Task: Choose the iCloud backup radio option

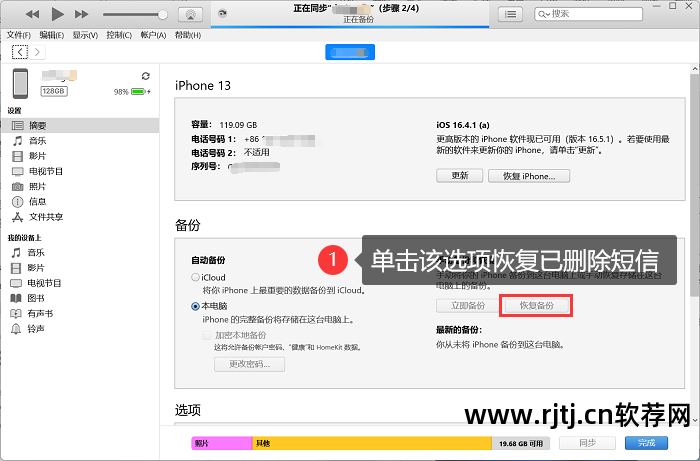Action: click(x=195, y=277)
